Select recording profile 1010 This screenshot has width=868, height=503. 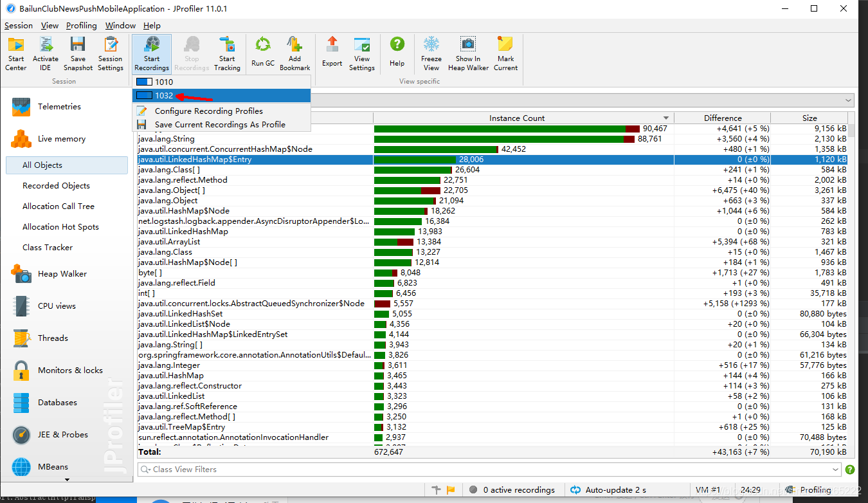[221, 82]
